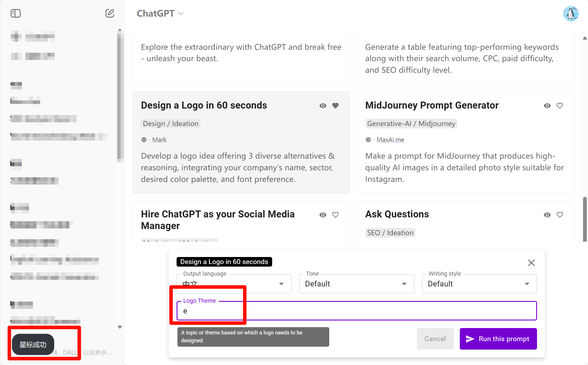This screenshot has width=588, height=365.
Task: Expand the ChatGPT model selector
Action: click(160, 13)
